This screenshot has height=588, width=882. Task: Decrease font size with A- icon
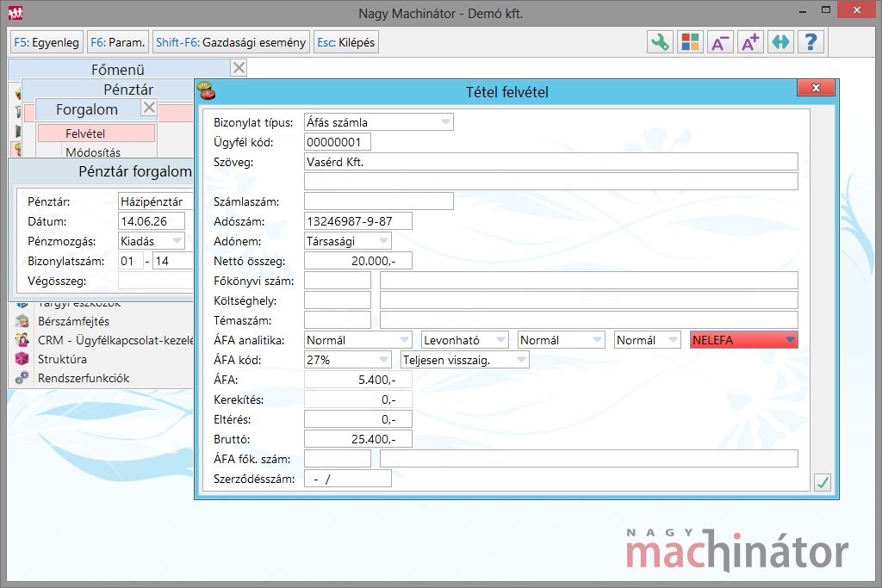[x=720, y=42]
